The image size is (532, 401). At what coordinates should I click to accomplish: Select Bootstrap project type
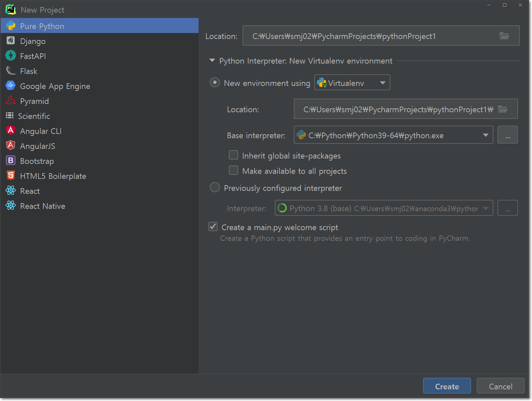pyautogui.click(x=99, y=161)
